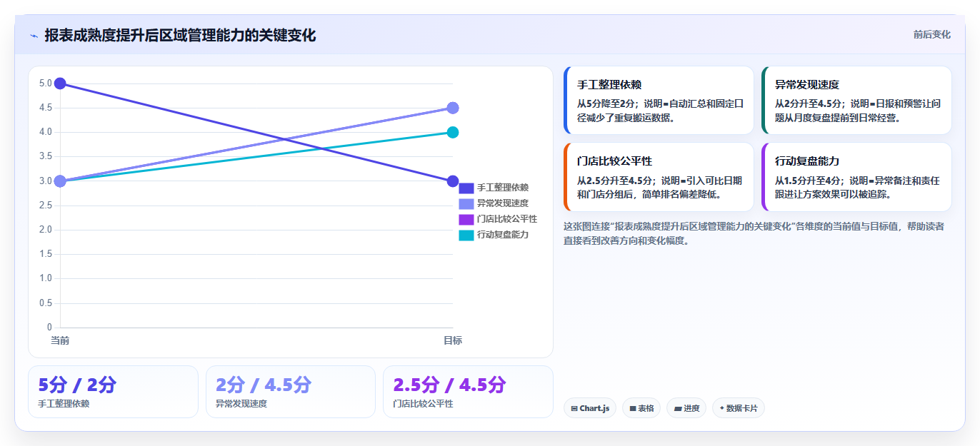The width and height of the screenshot is (980, 446).
Task: Open the 行动复盘能力 explanation card
Action: 856,177
